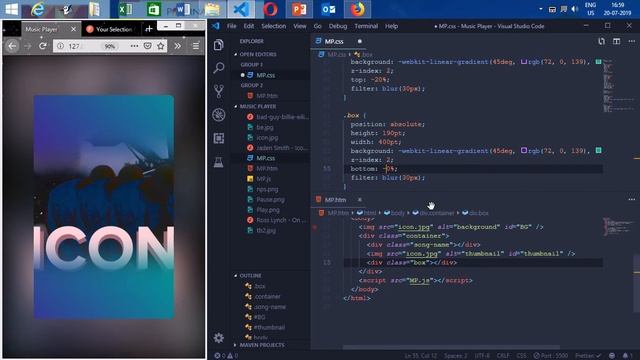Click the Firefox Pocket save icon
This screenshot has width=640, height=360.
pos(148,46)
